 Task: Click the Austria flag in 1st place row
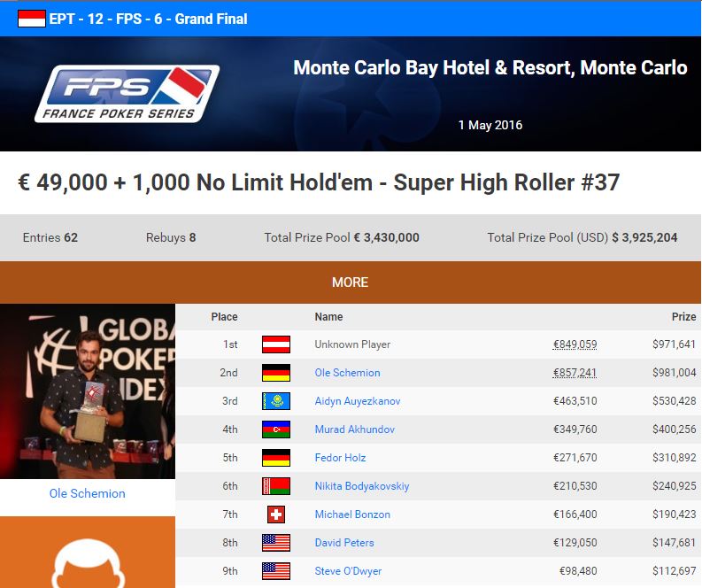276,344
